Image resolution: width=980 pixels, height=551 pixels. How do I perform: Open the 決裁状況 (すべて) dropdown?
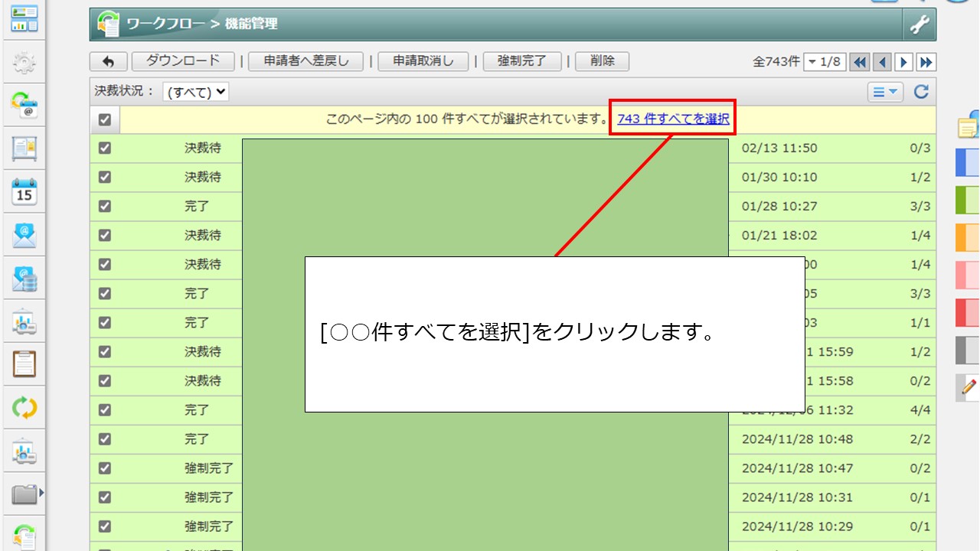click(x=196, y=92)
